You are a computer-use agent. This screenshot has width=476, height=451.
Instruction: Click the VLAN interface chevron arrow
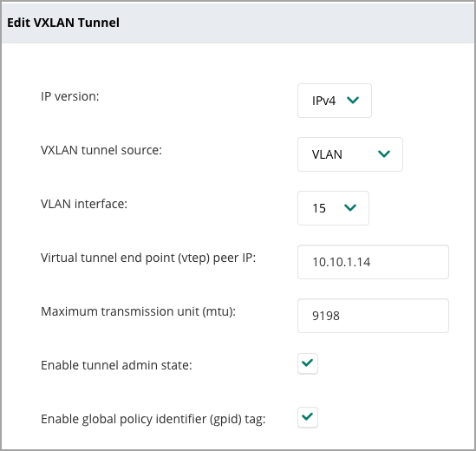pos(350,207)
